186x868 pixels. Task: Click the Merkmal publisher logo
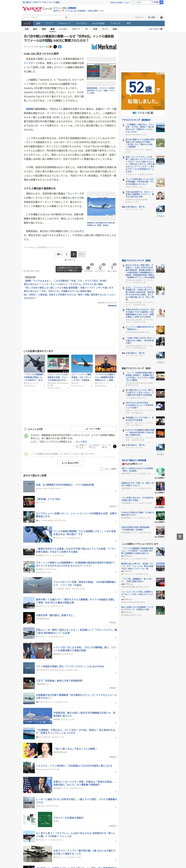pyautogui.click(x=104, y=47)
